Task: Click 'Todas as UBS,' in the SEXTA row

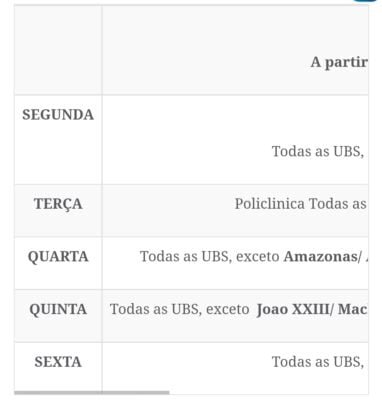Action: [318, 362]
